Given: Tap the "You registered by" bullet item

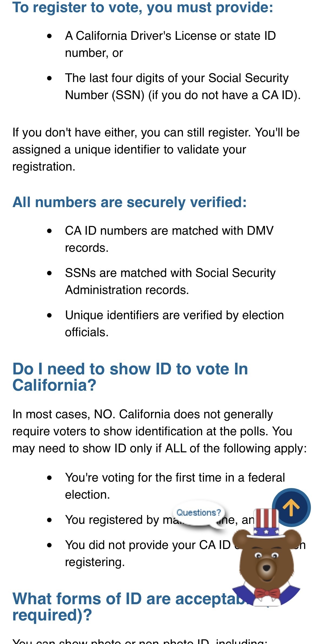Looking at the screenshot, I should pos(160,520).
